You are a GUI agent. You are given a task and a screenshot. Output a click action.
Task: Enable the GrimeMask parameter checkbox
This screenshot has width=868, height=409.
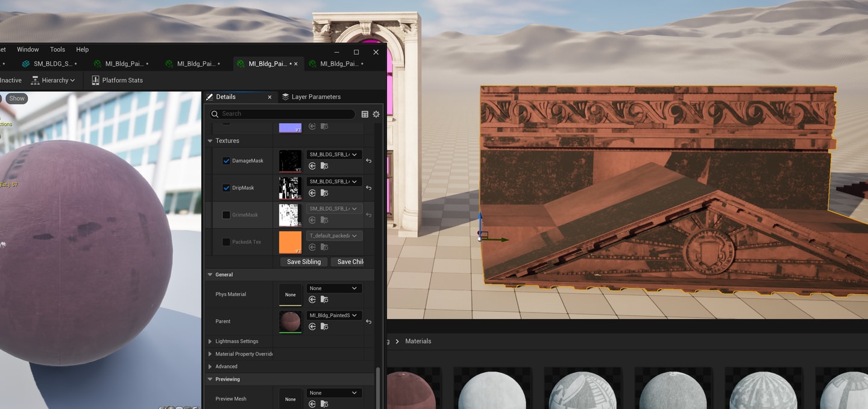coord(226,215)
